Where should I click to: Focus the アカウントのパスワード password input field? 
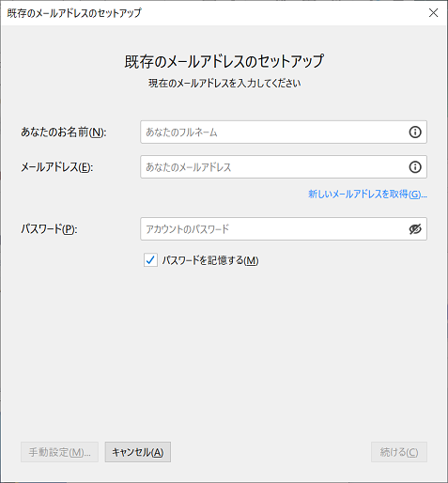pos(284,229)
